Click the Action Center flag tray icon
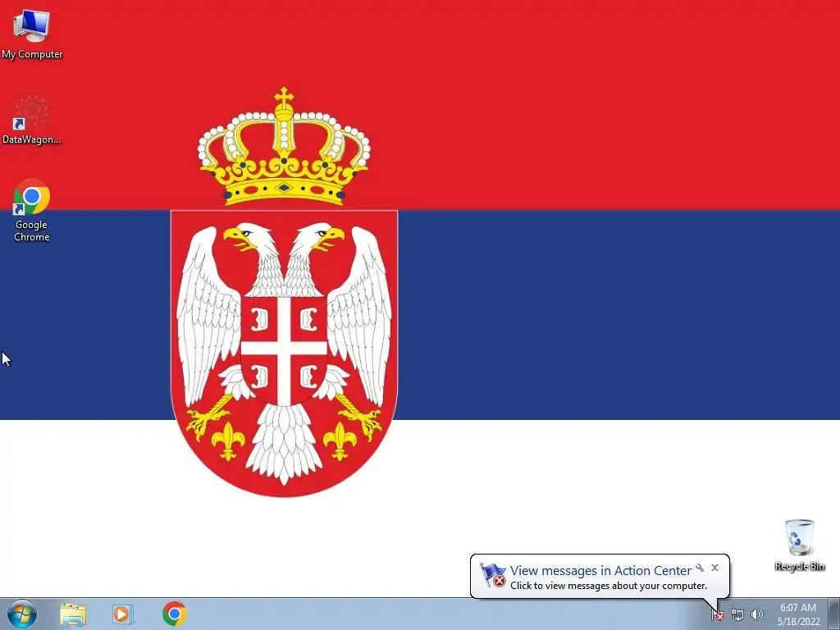The width and height of the screenshot is (840, 630). pos(717,615)
